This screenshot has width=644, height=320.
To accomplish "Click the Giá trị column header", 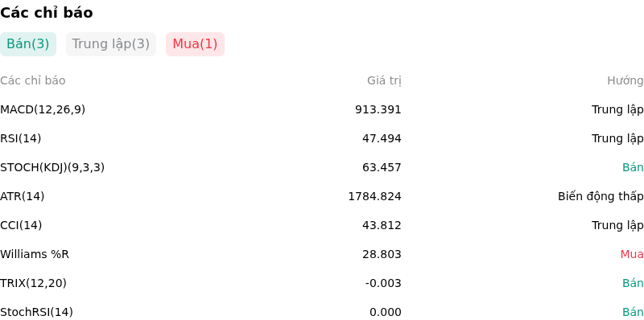I will (384, 81).
